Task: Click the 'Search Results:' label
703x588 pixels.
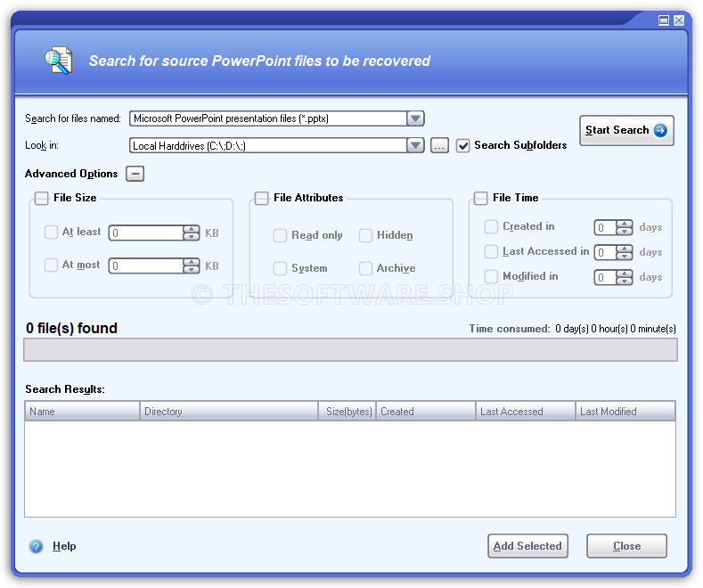Action: [65, 389]
